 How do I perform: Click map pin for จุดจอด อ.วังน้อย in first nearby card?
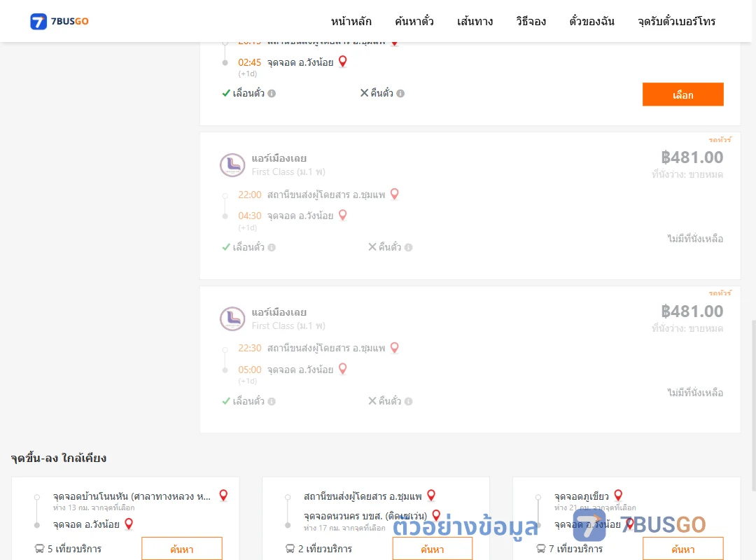(x=129, y=524)
